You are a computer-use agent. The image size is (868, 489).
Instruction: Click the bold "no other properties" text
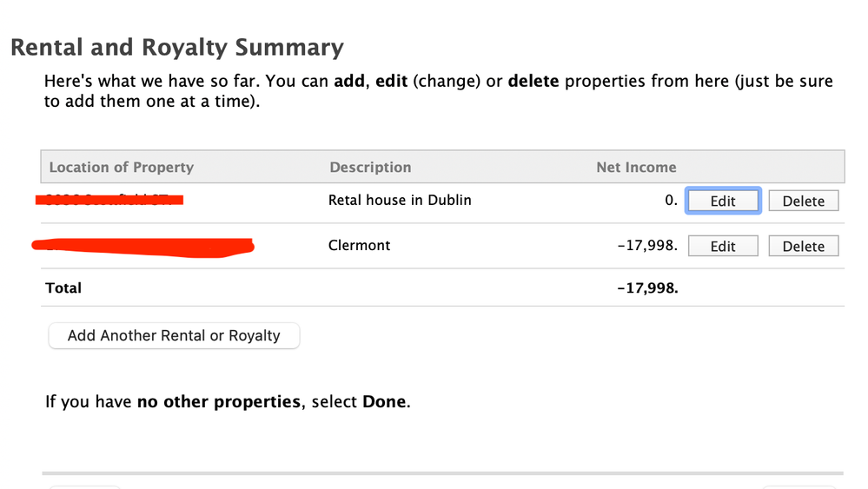tap(217, 402)
